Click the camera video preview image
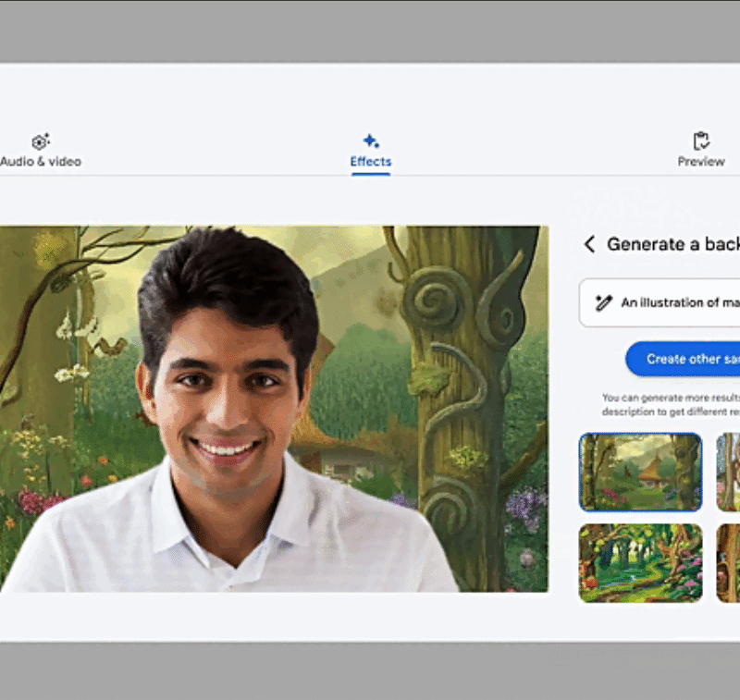This screenshot has width=740, height=700. 274,408
